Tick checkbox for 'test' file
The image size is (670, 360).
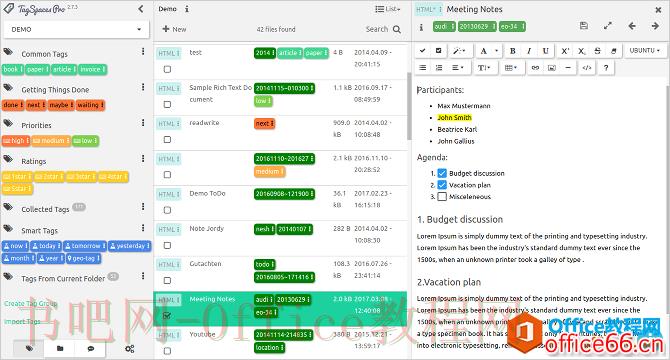(168, 69)
